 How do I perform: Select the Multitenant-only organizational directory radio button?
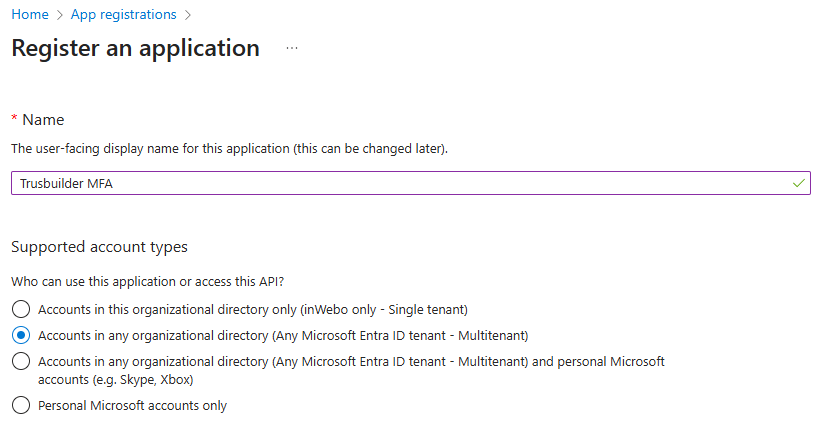[x=20, y=335]
